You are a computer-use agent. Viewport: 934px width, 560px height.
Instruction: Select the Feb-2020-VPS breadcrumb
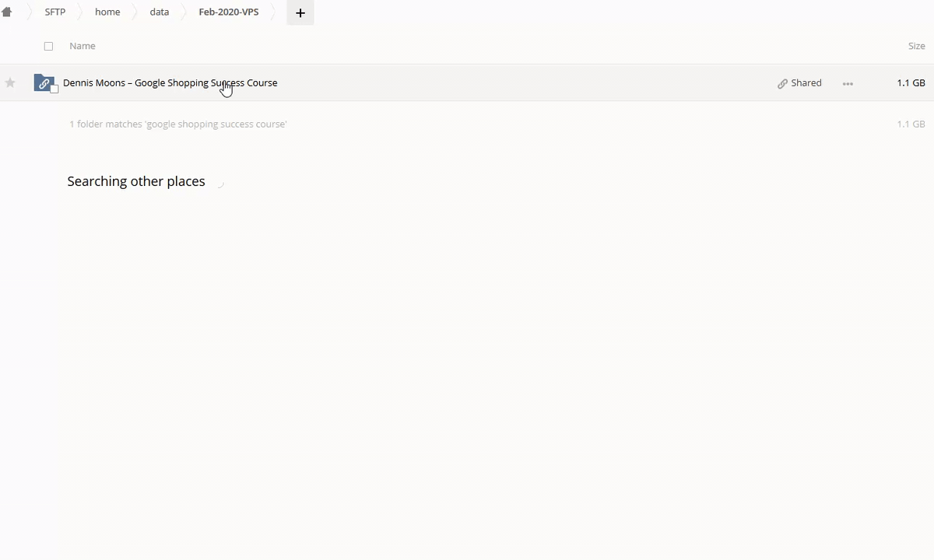tap(228, 12)
